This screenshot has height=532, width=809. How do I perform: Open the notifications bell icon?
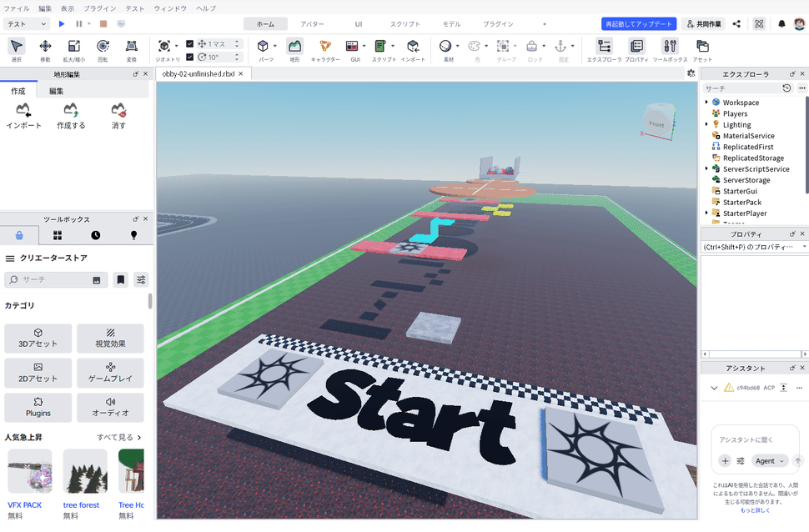(781, 23)
